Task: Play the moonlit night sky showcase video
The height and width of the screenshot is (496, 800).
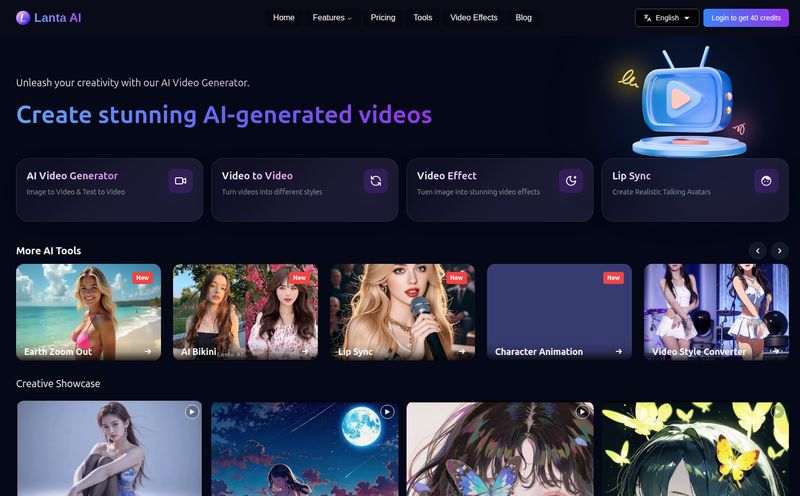Action: click(x=387, y=412)
